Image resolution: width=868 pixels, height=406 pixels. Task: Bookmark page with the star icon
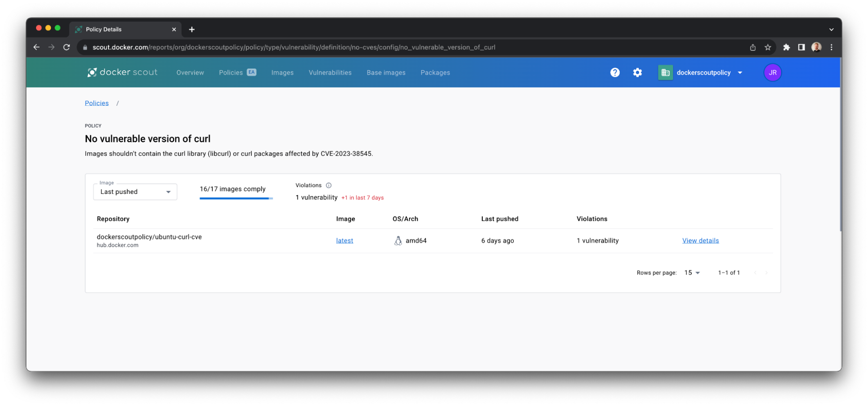click(768, 47)
